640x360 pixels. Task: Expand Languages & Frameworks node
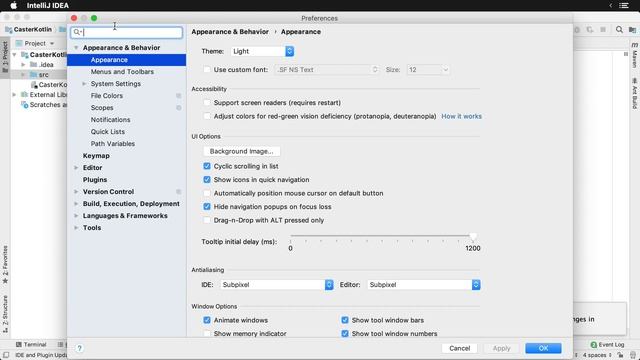(76, 216)
